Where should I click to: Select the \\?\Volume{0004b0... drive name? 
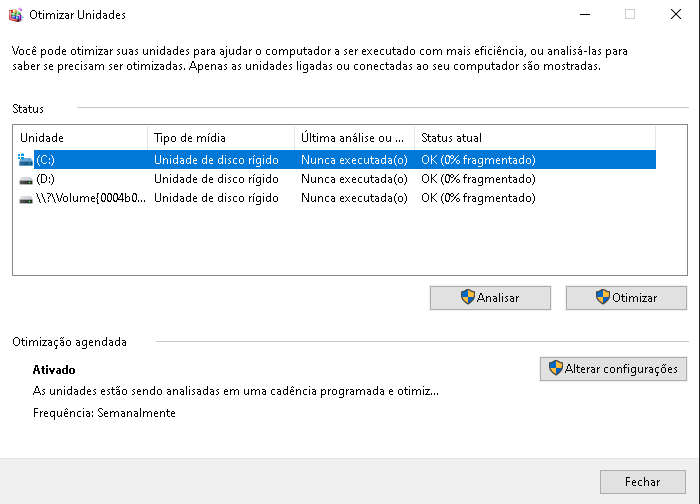pyautogui.click(x=90, y=198)
